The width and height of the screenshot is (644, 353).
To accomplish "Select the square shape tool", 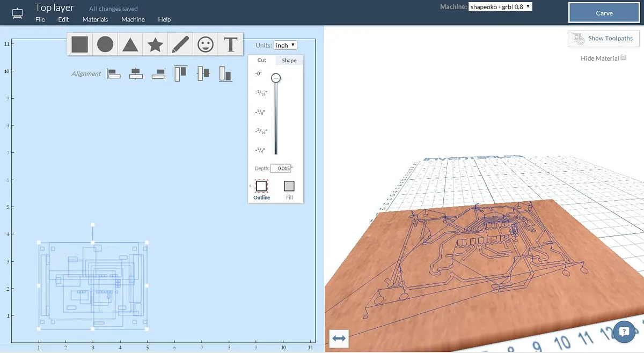I will pyautogui.click(x=79, y=45).
